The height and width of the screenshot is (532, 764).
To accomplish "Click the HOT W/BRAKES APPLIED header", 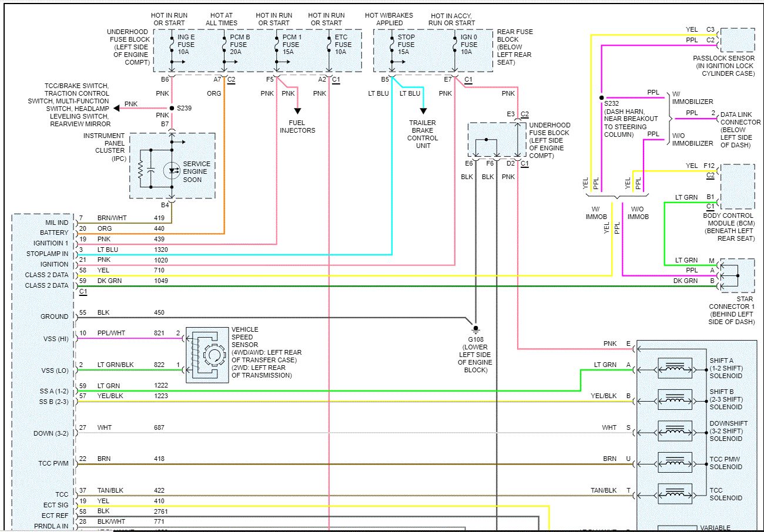I will point(389,19).
